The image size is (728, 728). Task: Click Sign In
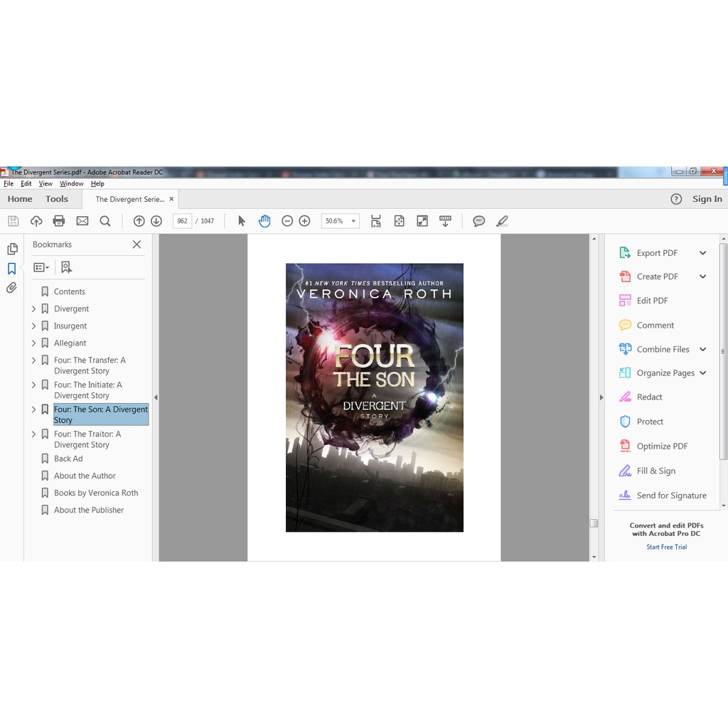tap(707, 199)
